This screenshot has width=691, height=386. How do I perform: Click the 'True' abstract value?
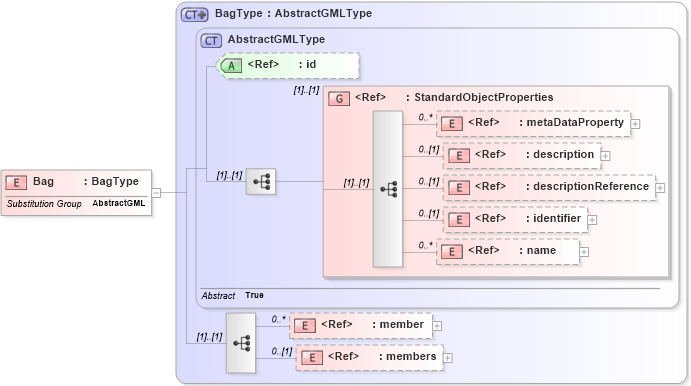[254, 295]
